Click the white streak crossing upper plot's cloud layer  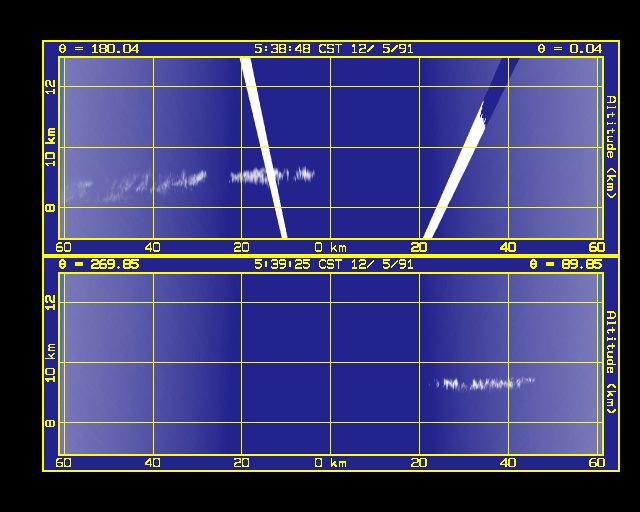(264, 148)
